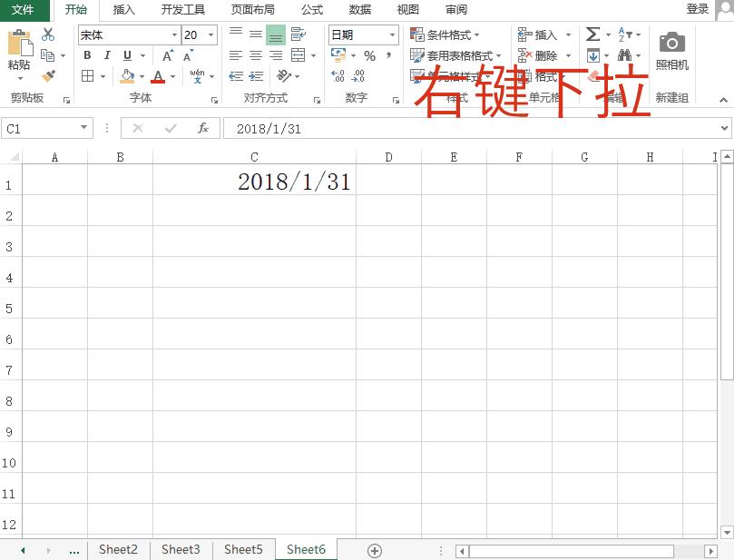Switch to the Sheet5 worksheet tab
Viewport: 734px width, 560px height.
point(242,549)
